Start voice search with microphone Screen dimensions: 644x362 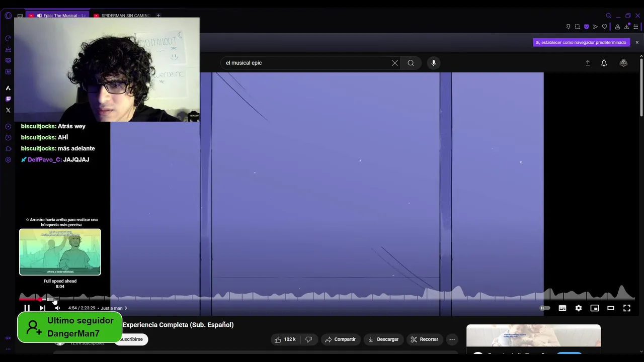pyautogui.click(x=434, y=63)
